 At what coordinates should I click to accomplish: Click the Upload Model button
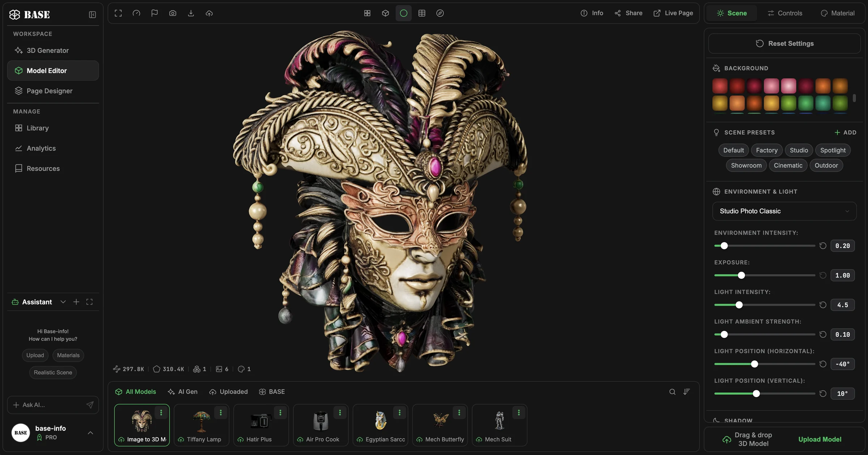tap(820, 439)
